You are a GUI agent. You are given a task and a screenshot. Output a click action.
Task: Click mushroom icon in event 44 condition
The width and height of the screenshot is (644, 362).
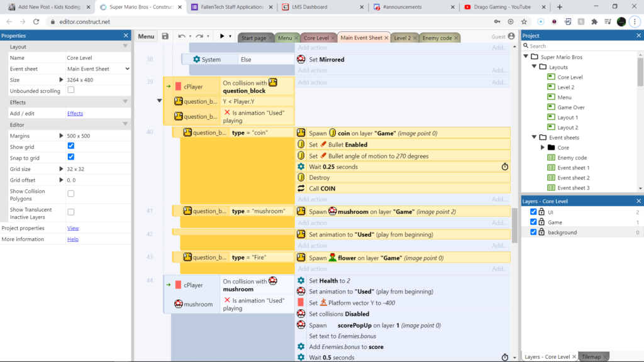[178, 304]
